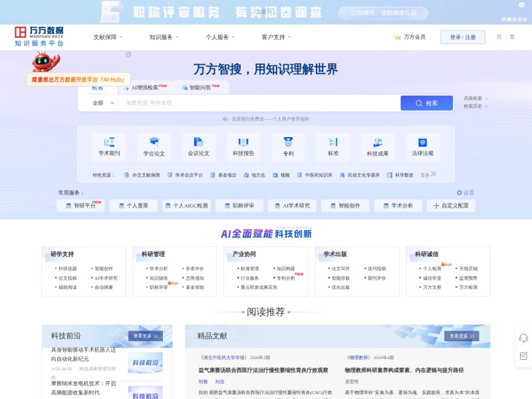Click the red robot mascot
Viewport: 532px width, 399px height.
(x=45, y=61)
